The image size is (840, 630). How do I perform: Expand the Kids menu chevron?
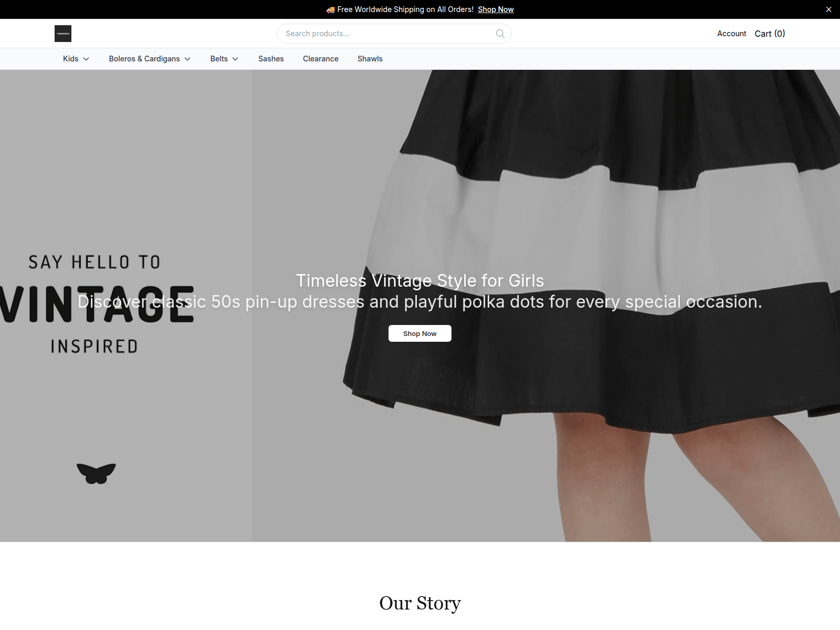coord(86,59)
